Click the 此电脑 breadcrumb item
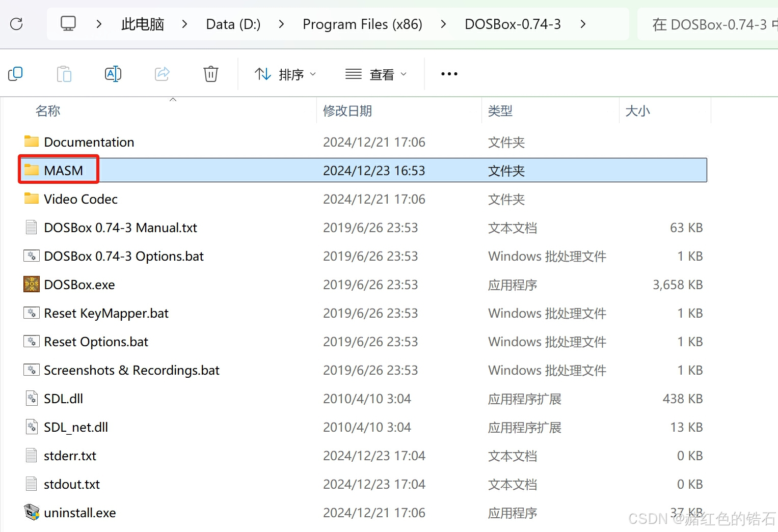Viewport: 778px width, 532px height. 142,23
